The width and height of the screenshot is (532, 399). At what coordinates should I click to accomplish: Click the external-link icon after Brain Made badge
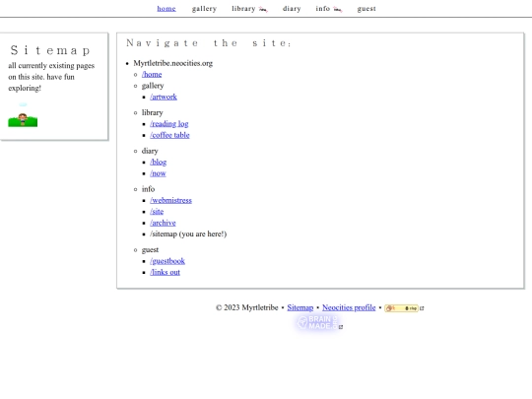pyautogui.click(x=341, y=327)
